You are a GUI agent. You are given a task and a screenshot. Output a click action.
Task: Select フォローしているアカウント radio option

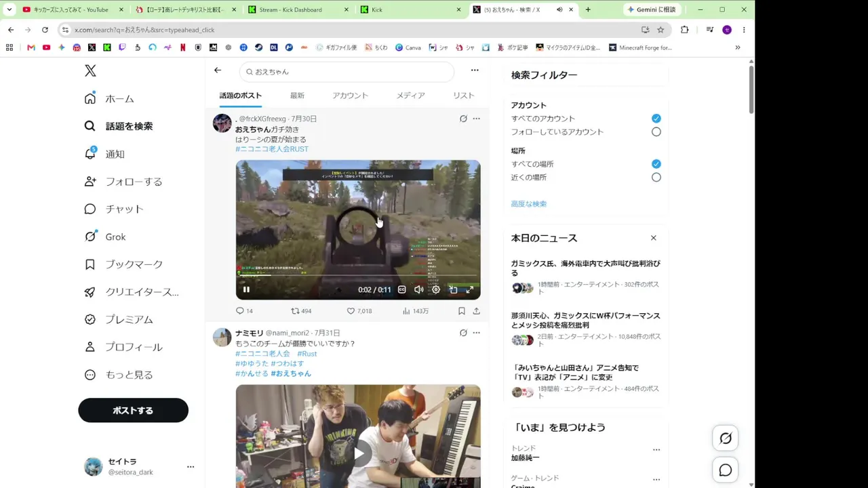tap(656, 132)
